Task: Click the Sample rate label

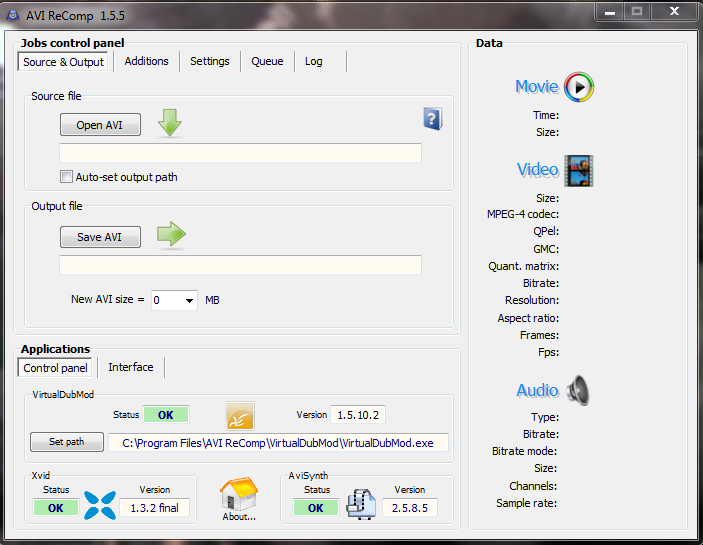Action: click(526, 503)
